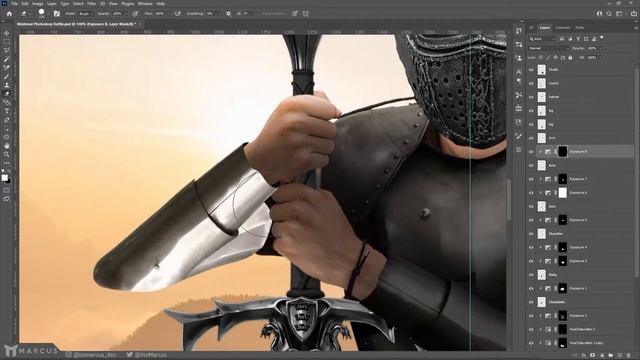Screen dimensions: 640x360
Task: Click the trash icon to delete layer
Action: tap(629, 356)
